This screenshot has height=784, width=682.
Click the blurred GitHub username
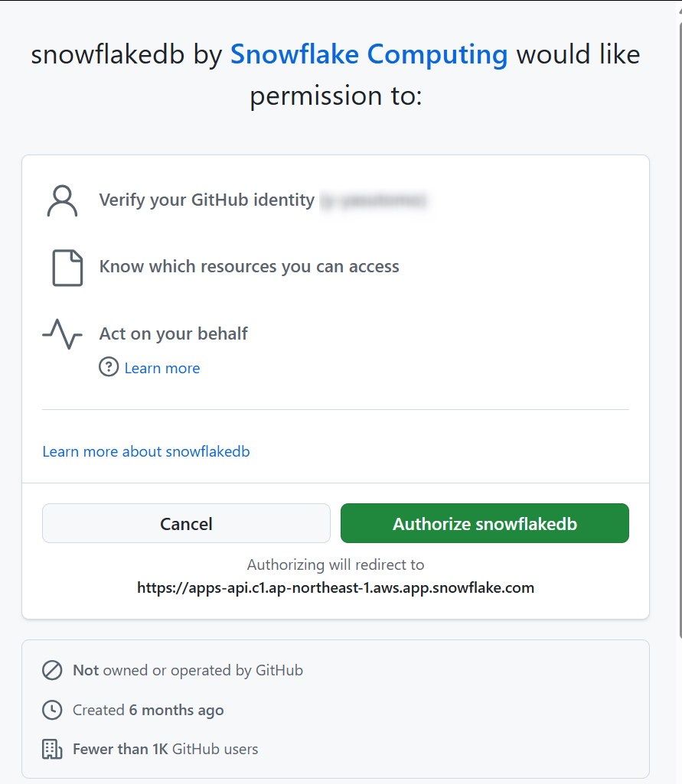(374, 200)
